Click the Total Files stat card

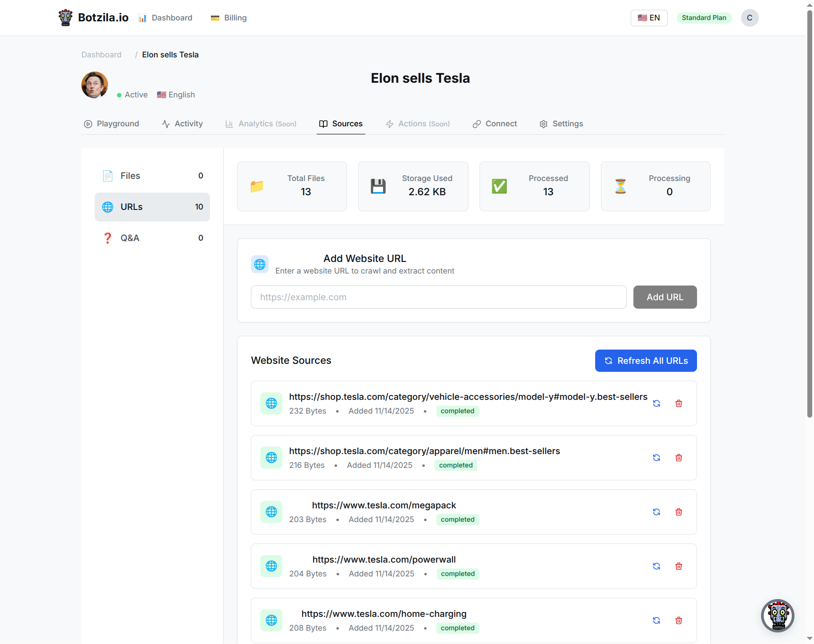tap(292, 186)
